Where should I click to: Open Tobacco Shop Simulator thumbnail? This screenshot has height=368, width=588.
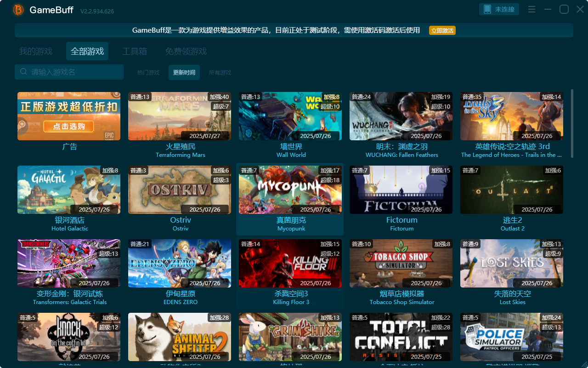click(401, 263)
